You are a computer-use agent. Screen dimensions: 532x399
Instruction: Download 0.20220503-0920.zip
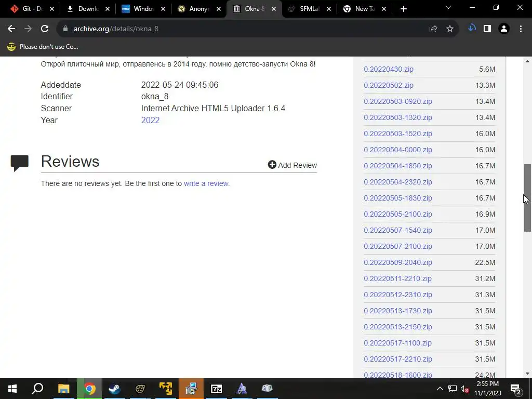398,101
